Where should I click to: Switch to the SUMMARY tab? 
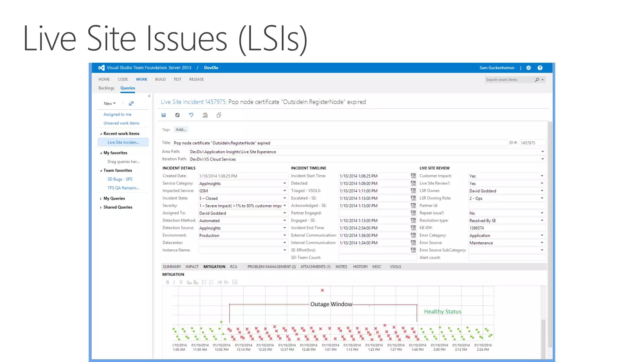(172, 267)
